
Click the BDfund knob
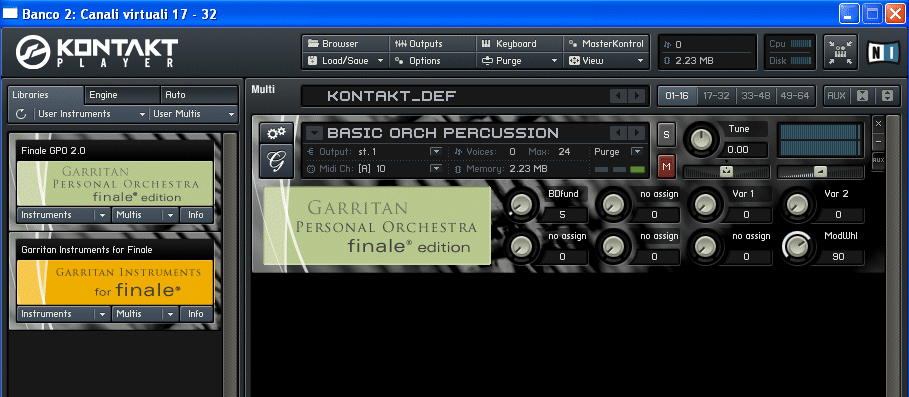coord(521,204)
